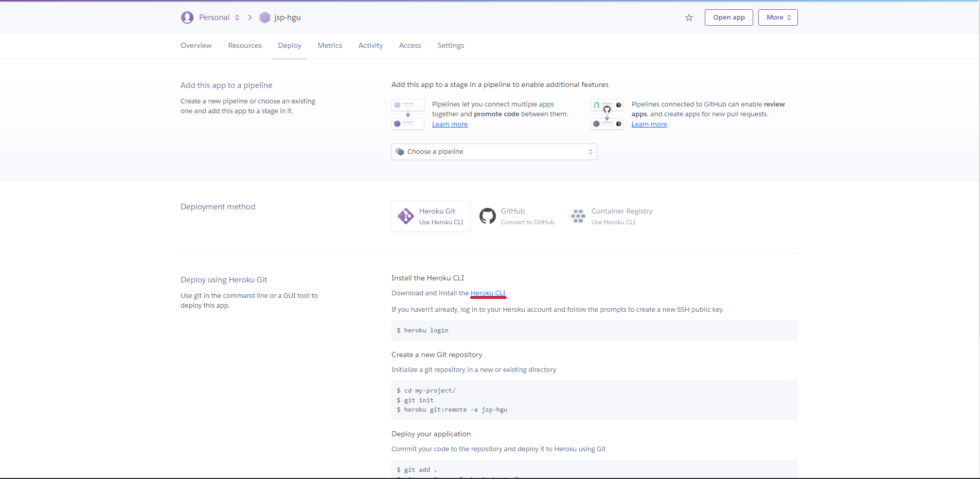The width and height of the screenshot is (980, 479).
Task: Click the Heroku Git logo icon
Action: (406, 216)
